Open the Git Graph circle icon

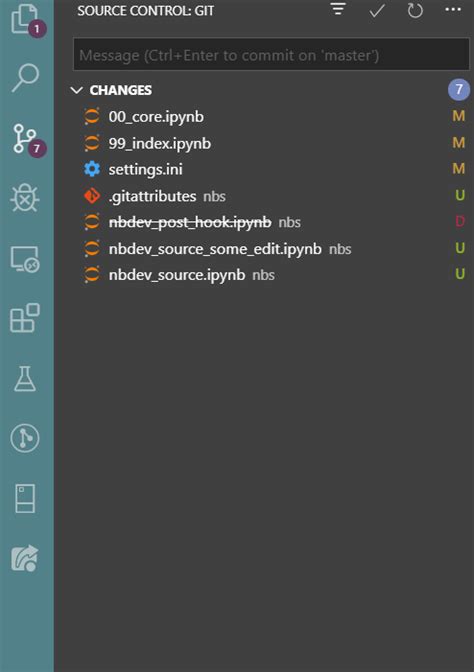click(25, 438)
